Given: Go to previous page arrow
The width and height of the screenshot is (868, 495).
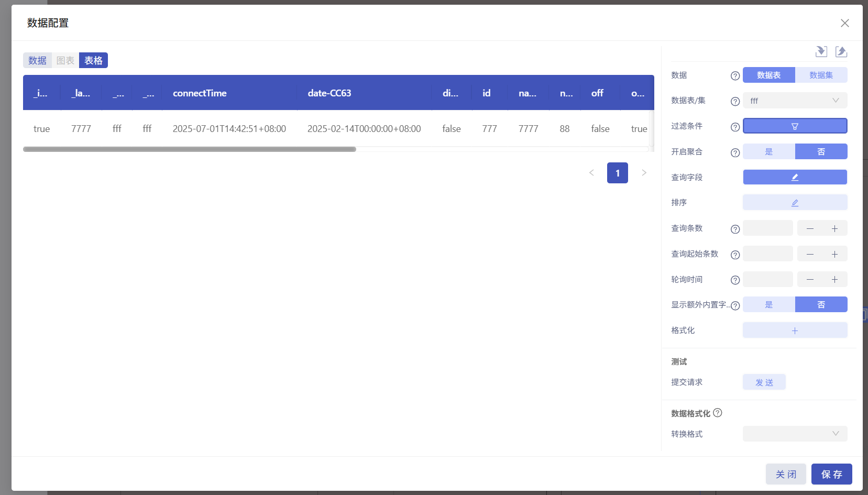Looking at the screenshot, I should (591, 173).
